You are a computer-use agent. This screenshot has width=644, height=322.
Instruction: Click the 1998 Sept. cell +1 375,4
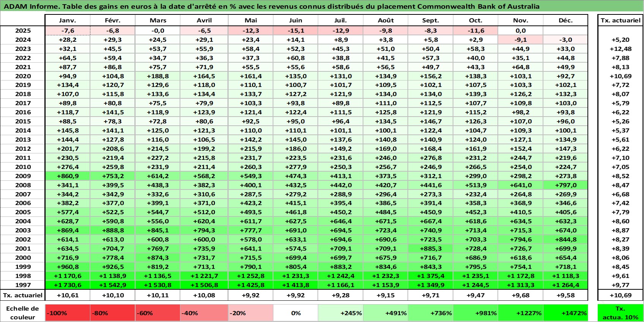pos(431,276)
